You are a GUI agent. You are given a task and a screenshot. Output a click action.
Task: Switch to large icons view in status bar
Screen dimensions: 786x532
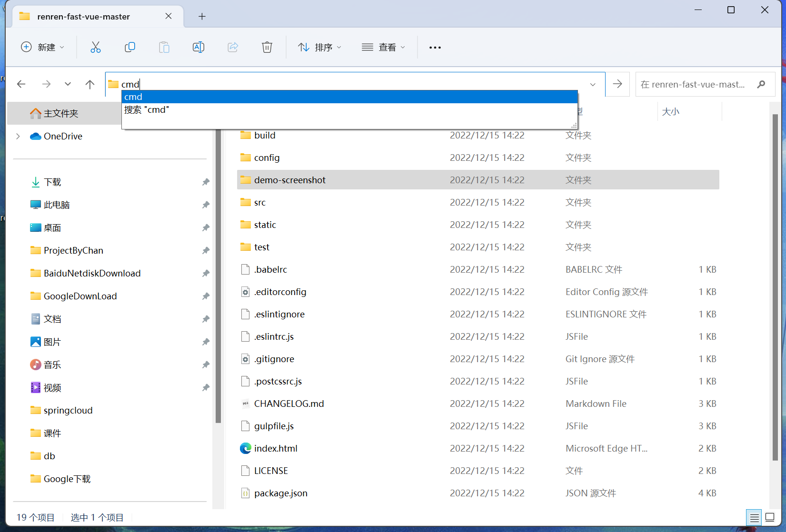(770, 517)
